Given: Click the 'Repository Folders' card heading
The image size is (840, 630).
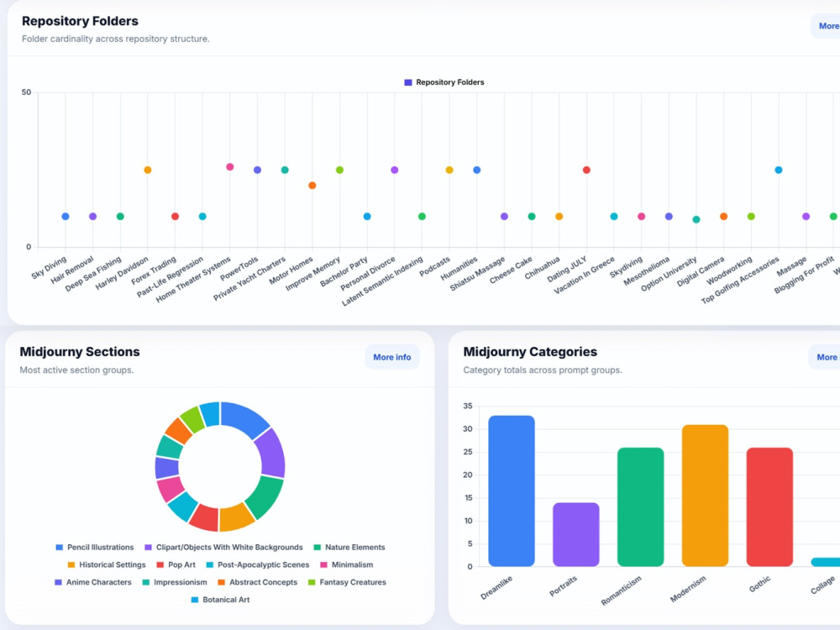Looking at the screenshot, I should (x=80, y=21).
